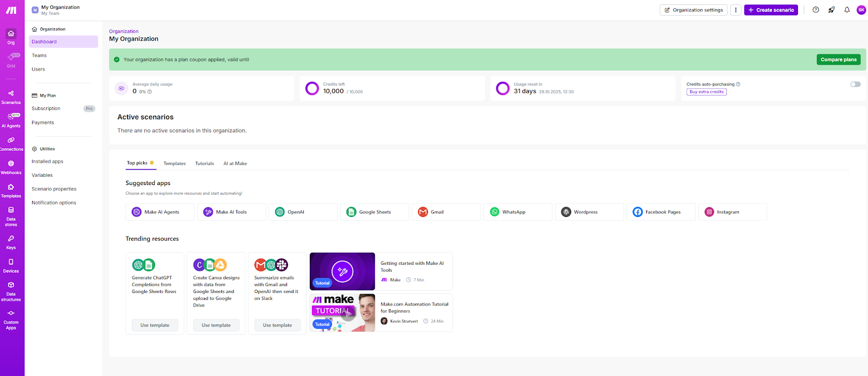This screenshot has height=376, width=868.
Task: Select the Google Sheets suggested app
Action: pos(374,212)
